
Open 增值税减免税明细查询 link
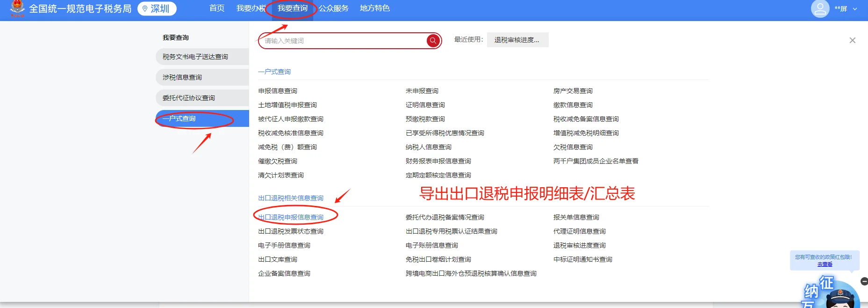pos(586,133)
